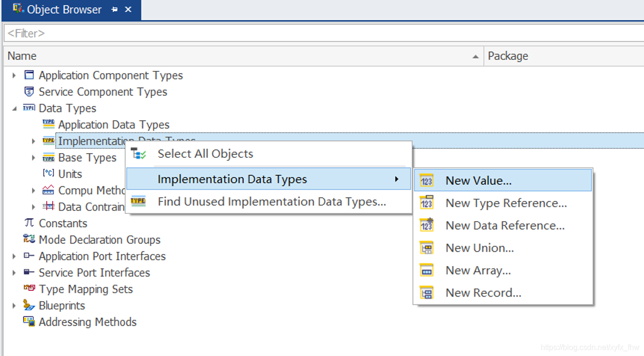Image resolution: width=644 pixels, height=356 pixels.
Task: Click the Implementation Data Types tree icon
Action: click(48, 141)
